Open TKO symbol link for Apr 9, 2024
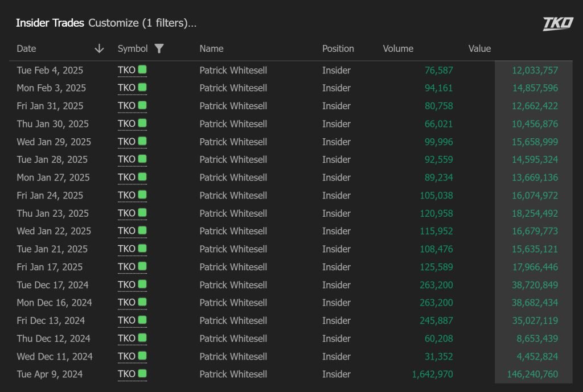This screenshot has height=392, width=583. point(126,374)
